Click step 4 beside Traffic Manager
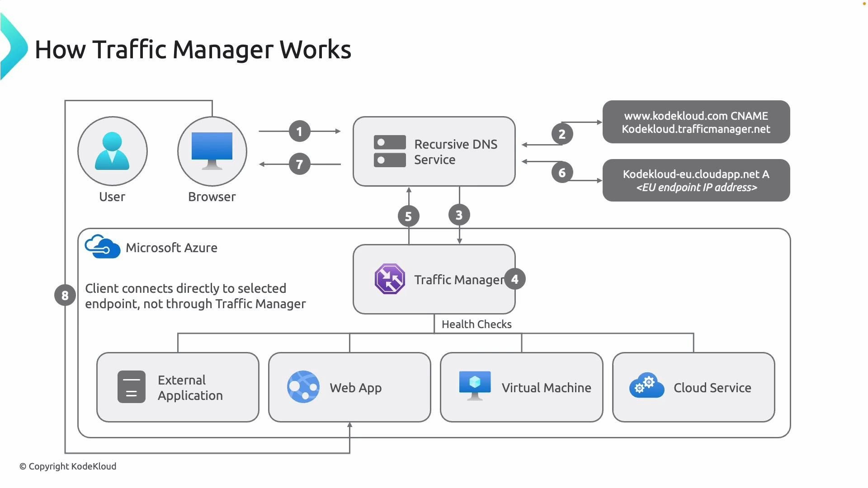 [x=514, y=279]
